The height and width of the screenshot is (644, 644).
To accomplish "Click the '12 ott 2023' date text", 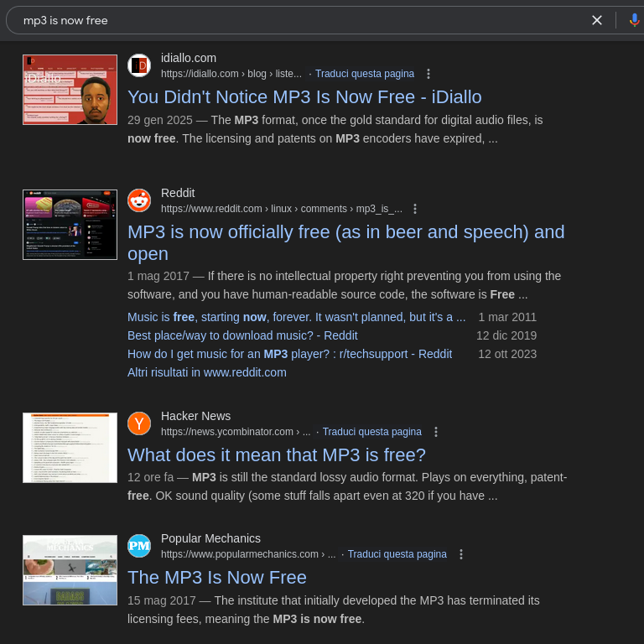I will pos(507,354).
